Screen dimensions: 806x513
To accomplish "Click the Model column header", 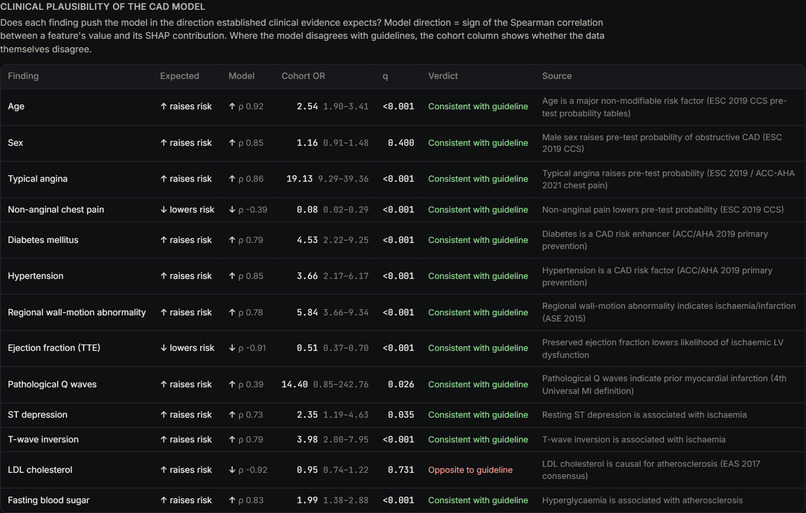I will [x=241, y=76].
